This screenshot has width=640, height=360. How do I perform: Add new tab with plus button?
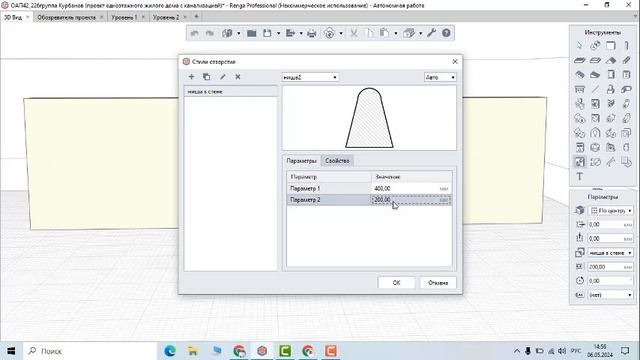[x=196, y=17]
